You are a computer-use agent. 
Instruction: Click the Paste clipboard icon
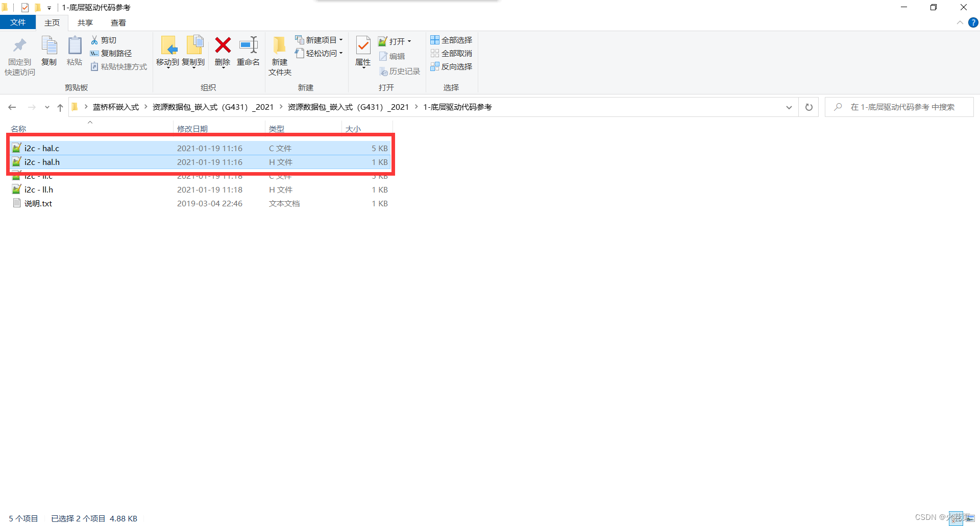click(x=75, y=51)
